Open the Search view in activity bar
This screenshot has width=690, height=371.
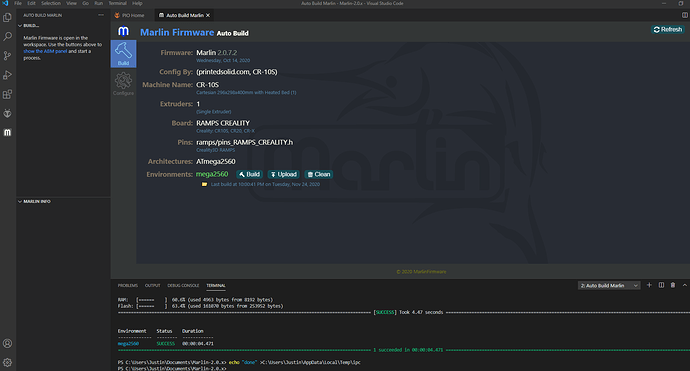(x=7, y=37)
